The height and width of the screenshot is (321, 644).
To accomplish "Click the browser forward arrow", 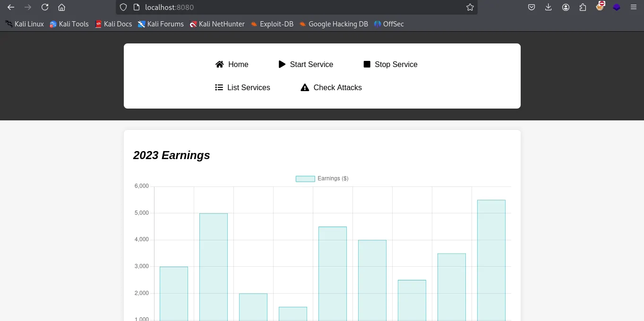I will click(x=28, y=7).
